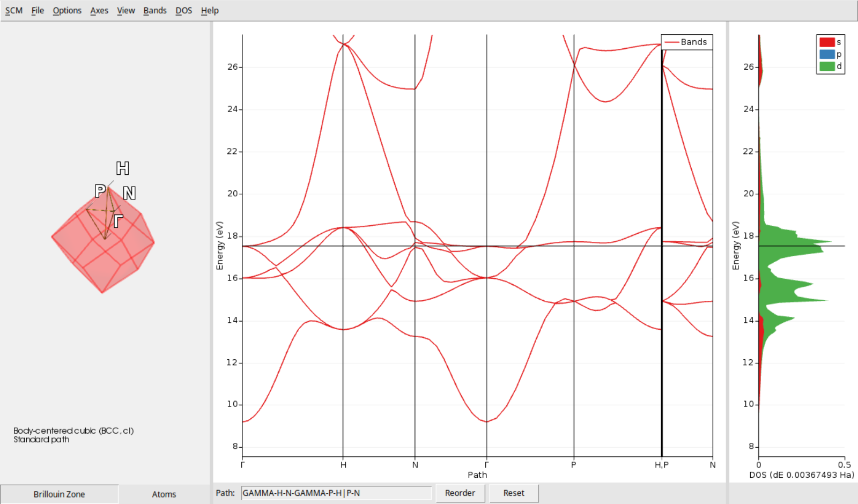Click the H label in the Brillouin zone view
Screen dimensions: 858x504
pos(122,168)
